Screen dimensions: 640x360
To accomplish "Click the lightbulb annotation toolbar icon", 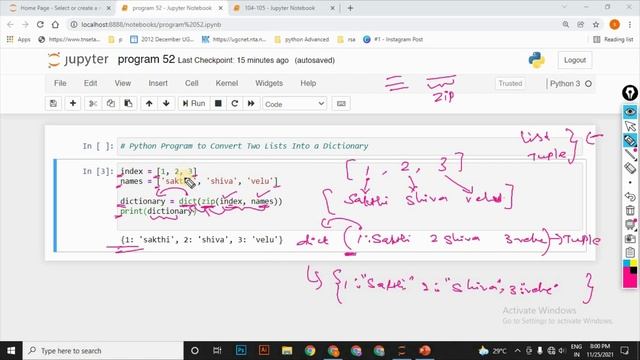I will pos(630,93).
